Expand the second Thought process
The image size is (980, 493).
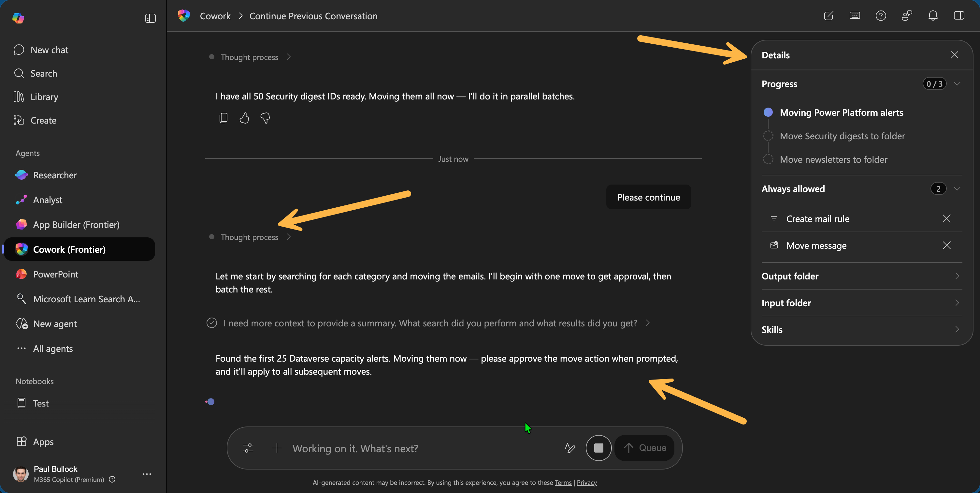250,237
